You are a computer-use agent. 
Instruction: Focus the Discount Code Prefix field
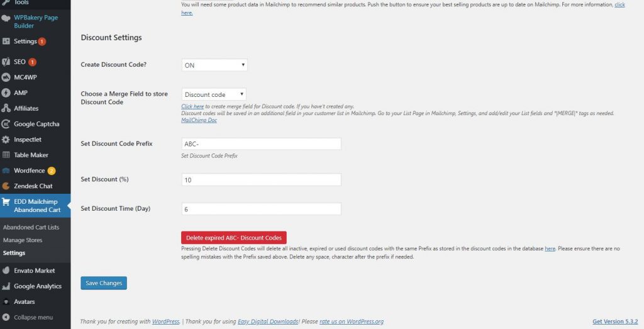[x=261, y=144]
